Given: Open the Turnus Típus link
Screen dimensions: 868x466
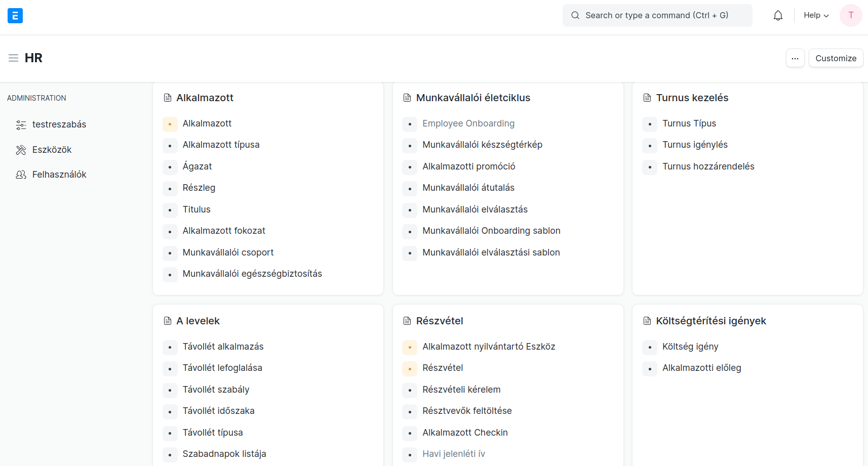Looking at the screenshot, I should click(689, 123).
